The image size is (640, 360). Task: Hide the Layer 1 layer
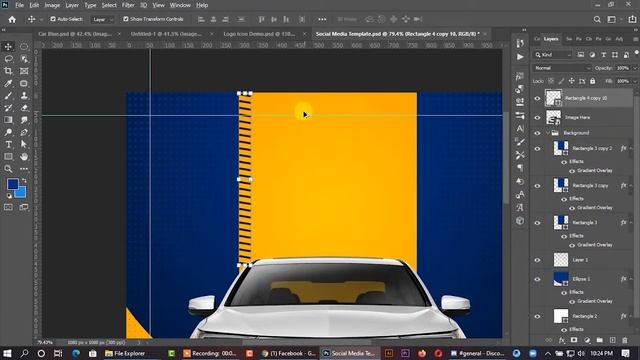[538, 260]
